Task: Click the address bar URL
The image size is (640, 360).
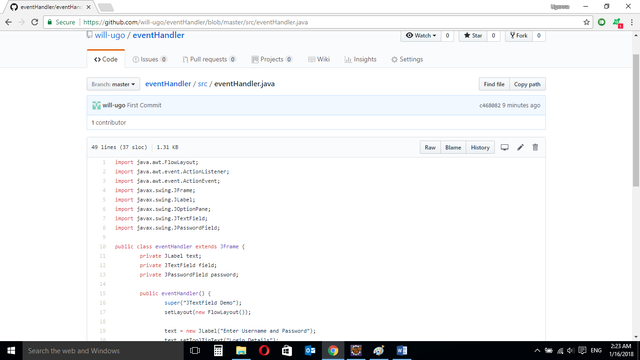Action: [196, 22]
